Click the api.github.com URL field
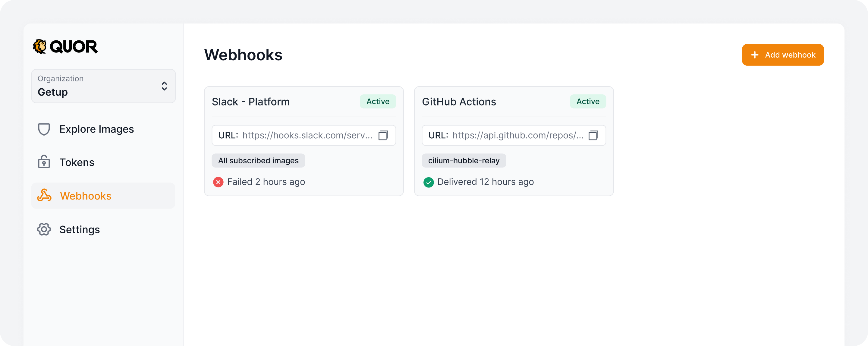The image size is (868, 346). 514,135
